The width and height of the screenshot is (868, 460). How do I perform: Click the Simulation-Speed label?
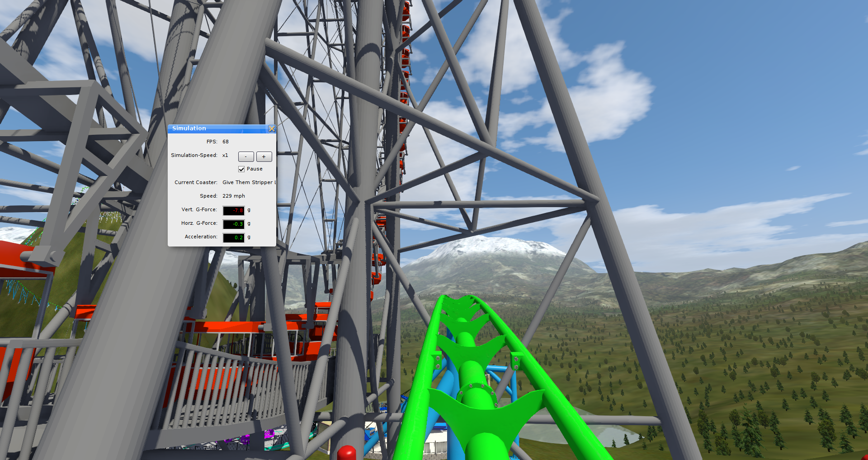tap(194, 155)
